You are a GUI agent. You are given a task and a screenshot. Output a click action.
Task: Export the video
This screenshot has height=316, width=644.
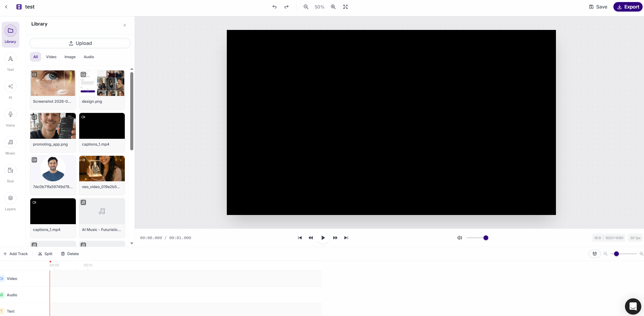(628, 7)
